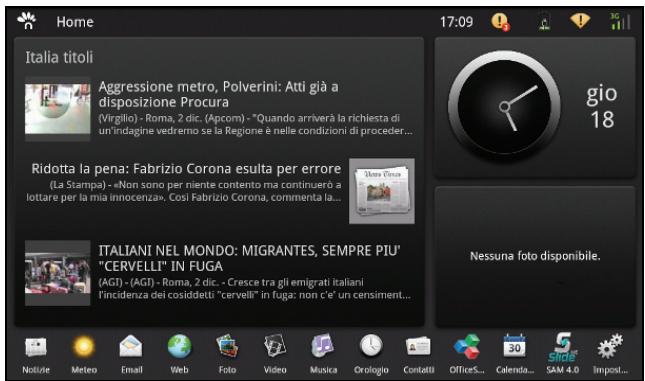645x381 pixels.
Task: Open the Aggressione metro, Polverini headline
Action: [x=218, y=94]
